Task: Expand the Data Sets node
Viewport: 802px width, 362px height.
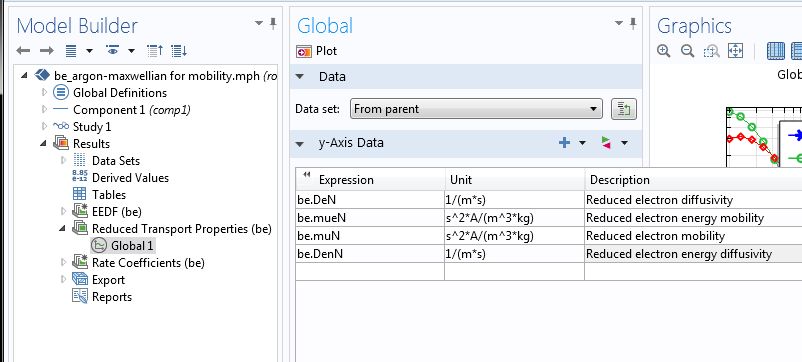Action: pyautogui.click(x=63, y=161)
